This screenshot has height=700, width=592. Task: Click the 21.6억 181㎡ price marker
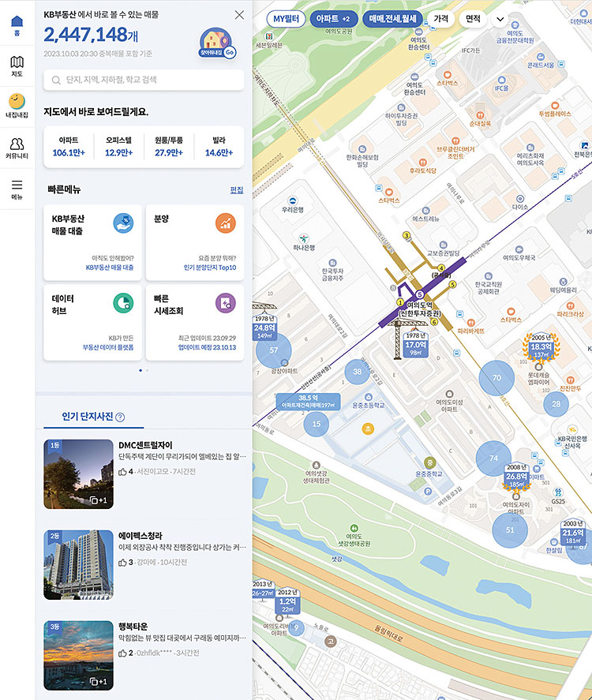pyautogui.click(x=573, y=533)
